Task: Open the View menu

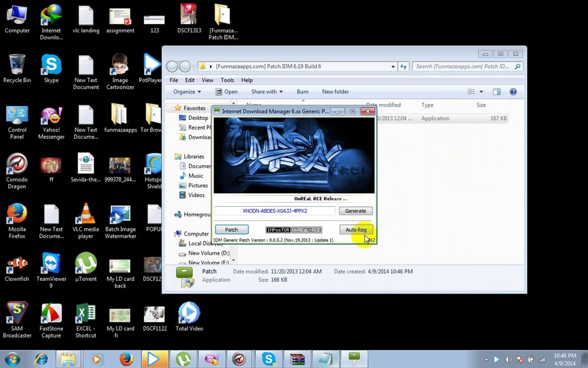Action: (x=207, y=80)
